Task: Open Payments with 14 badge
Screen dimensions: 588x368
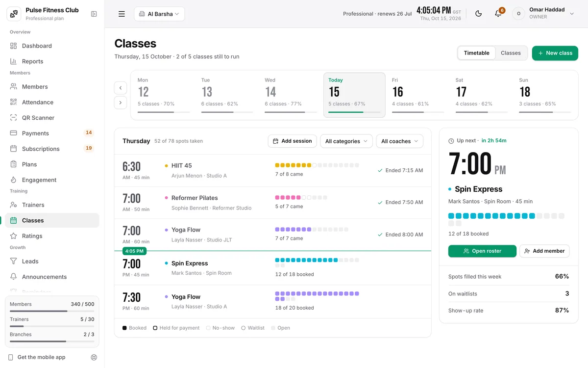Action: [x=52, y=133]
